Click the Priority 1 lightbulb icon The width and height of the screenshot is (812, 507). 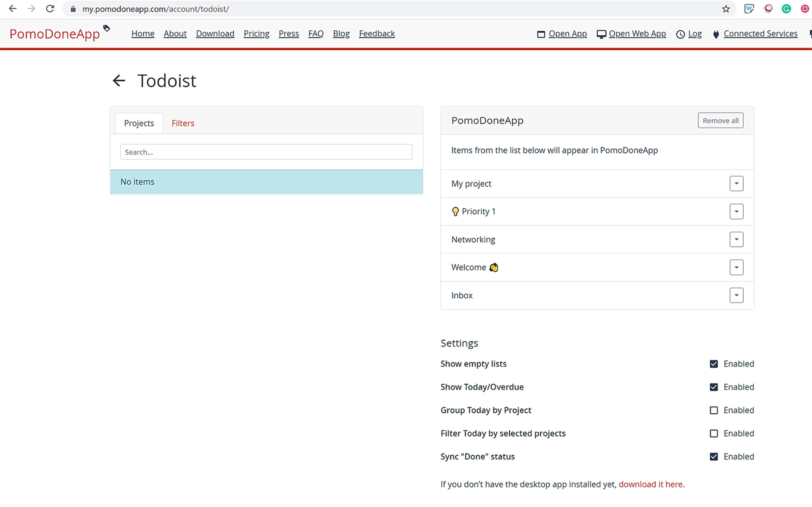click(x=455, y=211)
